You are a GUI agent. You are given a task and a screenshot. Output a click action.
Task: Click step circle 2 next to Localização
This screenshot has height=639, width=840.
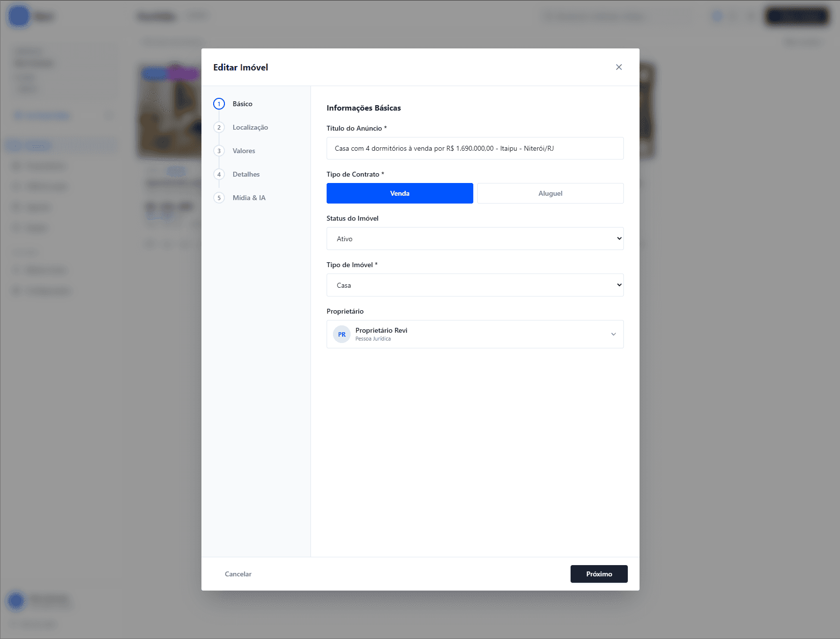219,127
